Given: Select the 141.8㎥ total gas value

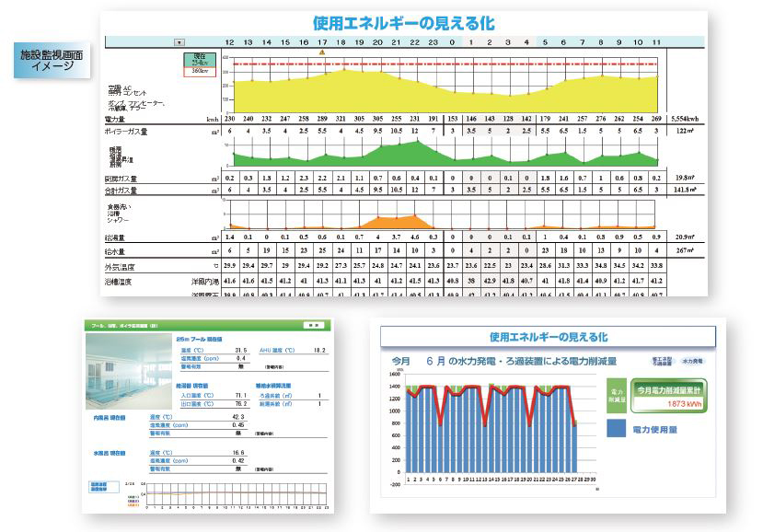Looking at the screenshot, I should point(685,190).
